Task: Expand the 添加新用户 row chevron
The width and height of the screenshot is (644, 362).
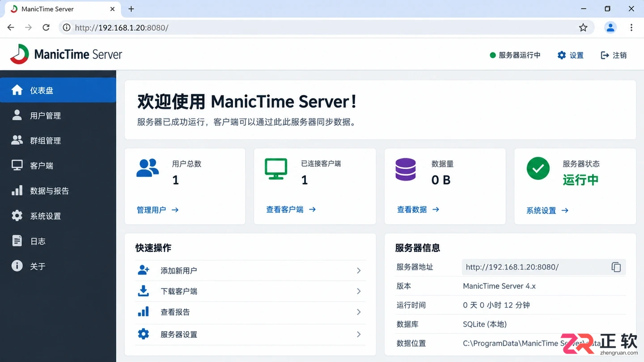Action: [359, 270]
